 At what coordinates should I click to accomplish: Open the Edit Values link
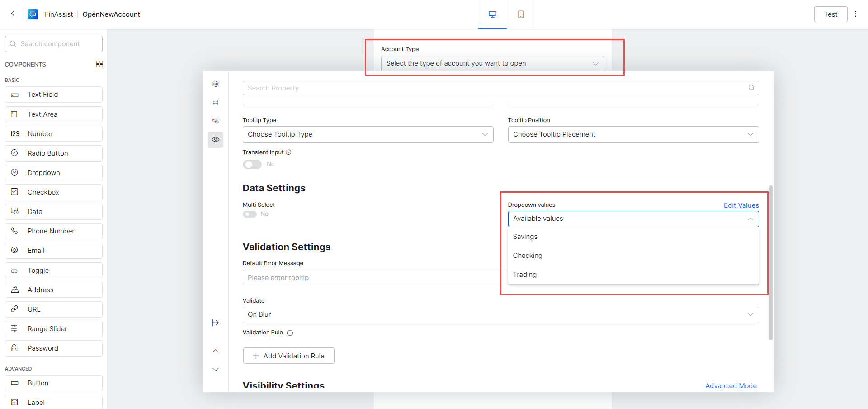coord(741,205)
